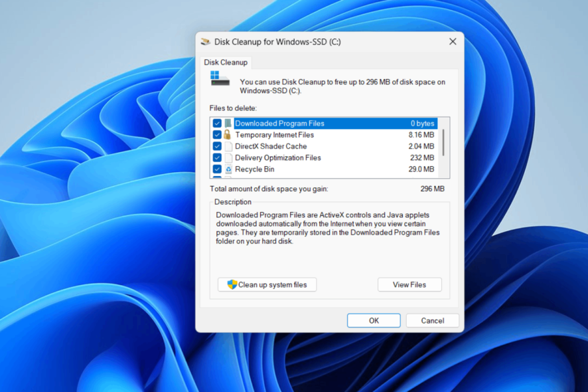Select the Recycle Bin row label
Viewport: 588px width, 392px height.
pos(255,169)
